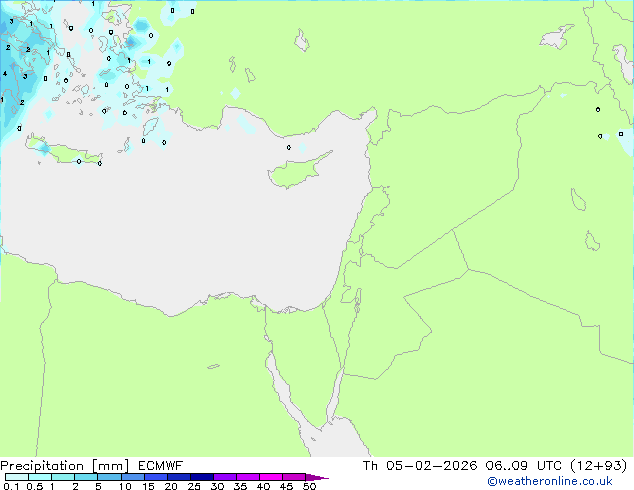Click the 'Precipitation [mm]' label
This screenshot has width=634, height=490.
[x=65, y=466]
